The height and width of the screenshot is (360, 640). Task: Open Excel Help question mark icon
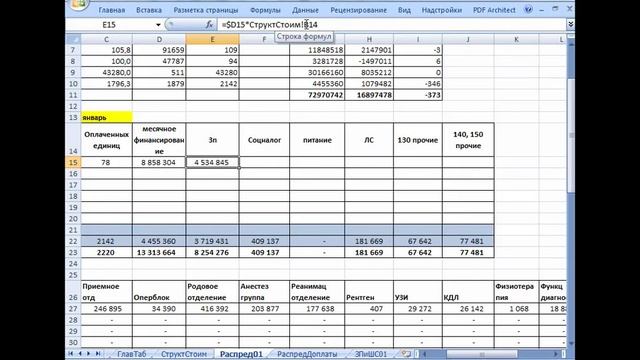(529, 9)
